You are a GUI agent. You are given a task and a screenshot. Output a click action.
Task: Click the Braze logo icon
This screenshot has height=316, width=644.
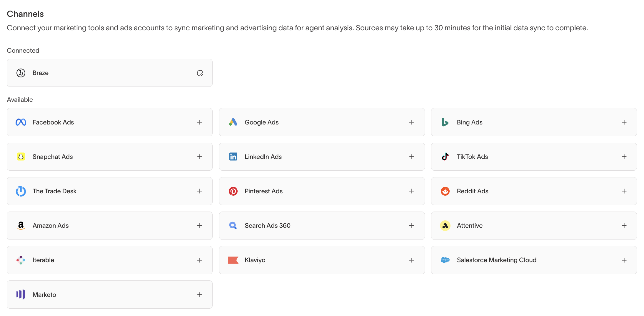coord(21,73)
